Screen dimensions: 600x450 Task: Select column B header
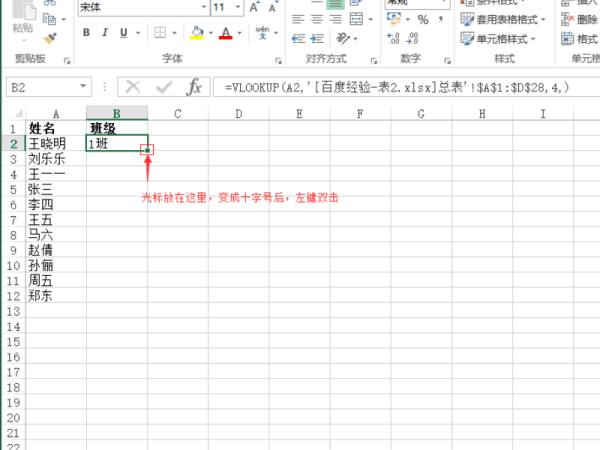[x=117, y=114]
